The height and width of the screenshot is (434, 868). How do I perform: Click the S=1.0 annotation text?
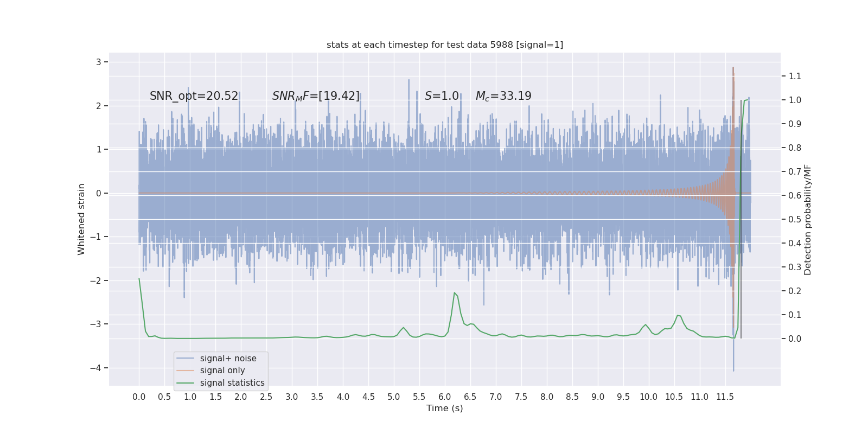click(x=442, y=96)
